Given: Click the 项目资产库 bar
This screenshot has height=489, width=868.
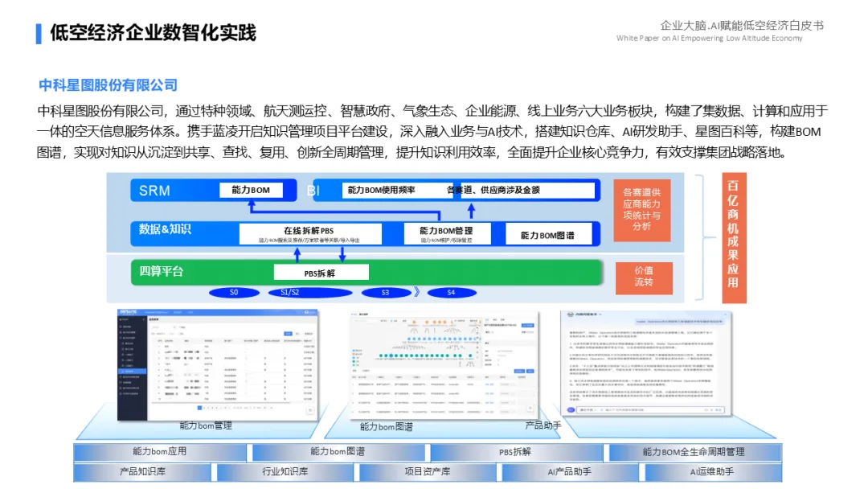Looking at the screenshot, I should pyautogui.click(x=428, y=472).
